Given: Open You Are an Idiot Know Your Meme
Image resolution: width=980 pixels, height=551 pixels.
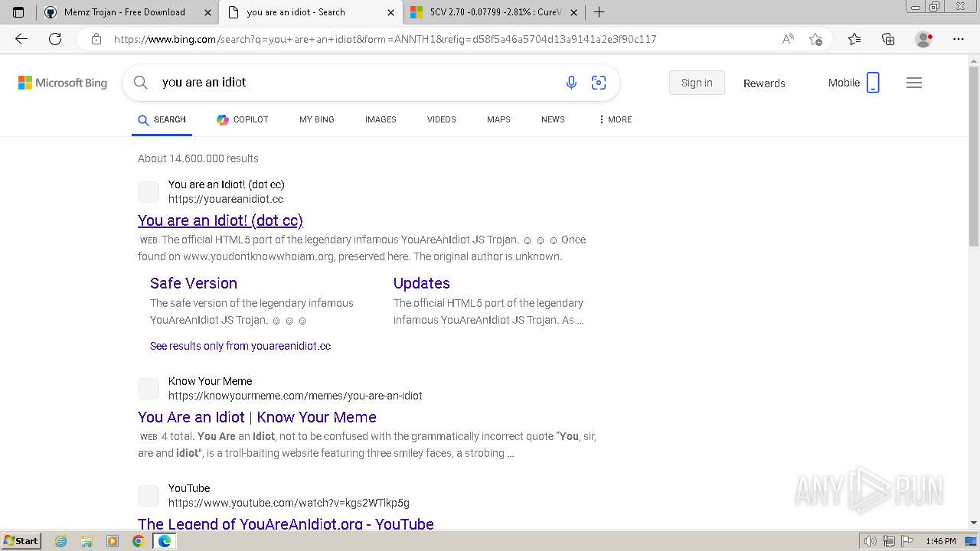Looking at the screenshot, I should (x=257, y=417).
